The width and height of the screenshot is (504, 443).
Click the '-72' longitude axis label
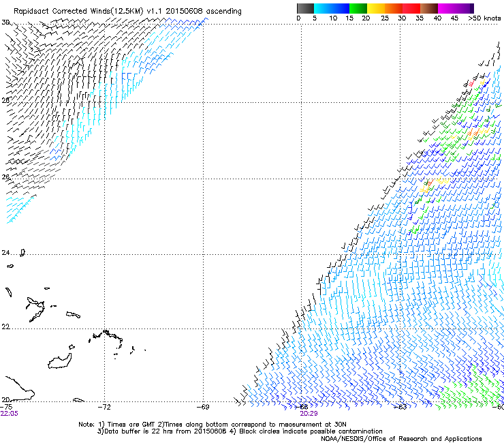click(x=104, y=407)
